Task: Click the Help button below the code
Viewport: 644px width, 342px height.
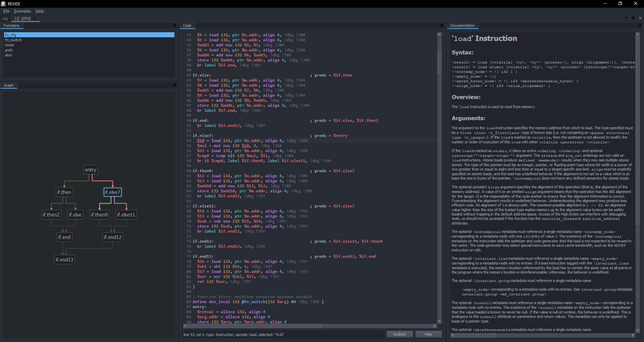Action: pyautogui.click(x=428, y=334)
